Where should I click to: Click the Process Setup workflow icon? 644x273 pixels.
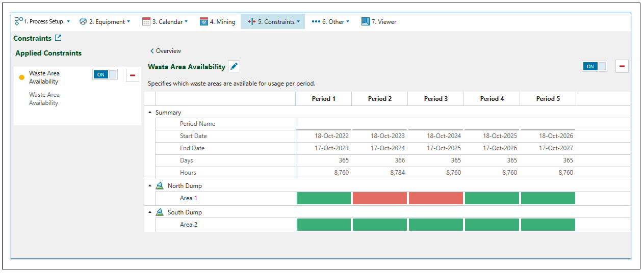[x=19, y=21]
